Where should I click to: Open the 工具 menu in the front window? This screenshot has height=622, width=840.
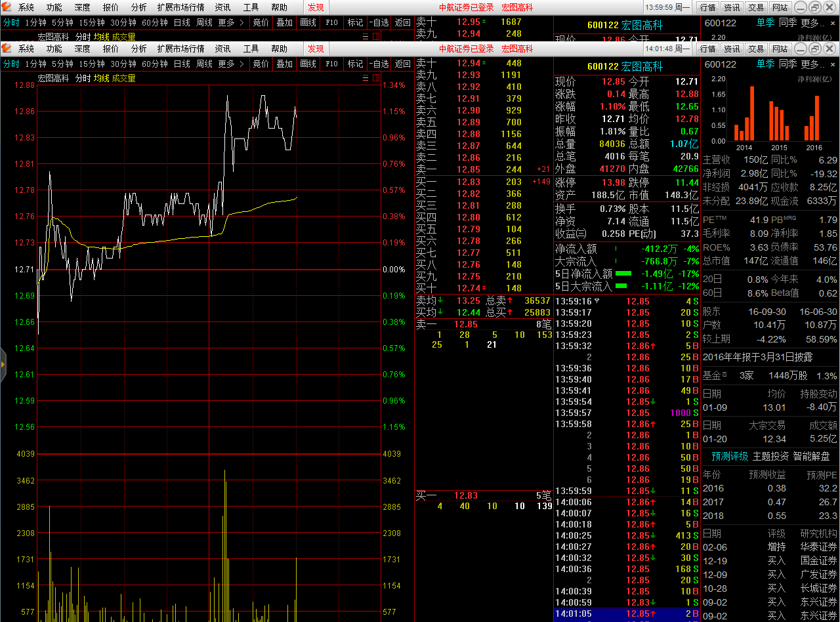[251, 49]
